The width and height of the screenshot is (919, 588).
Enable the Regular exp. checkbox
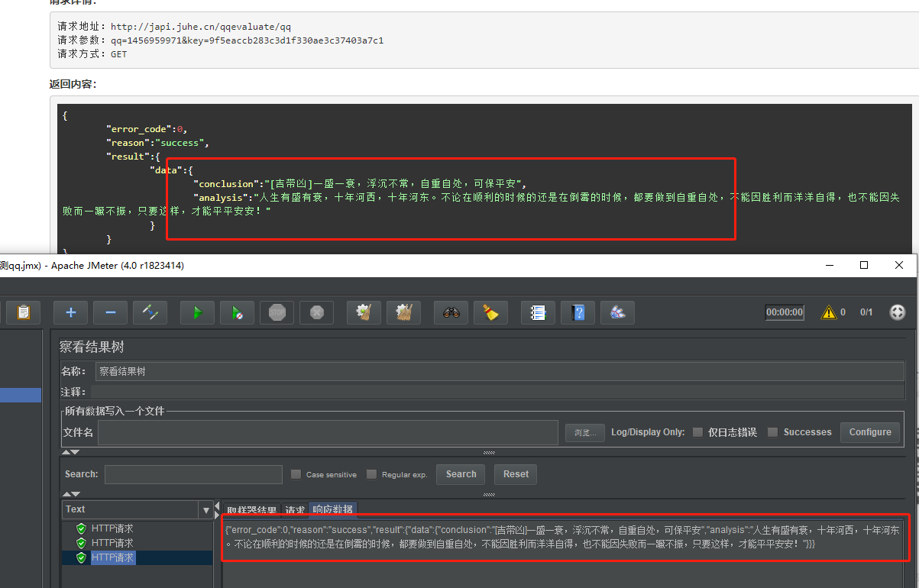tap(371, 474)
